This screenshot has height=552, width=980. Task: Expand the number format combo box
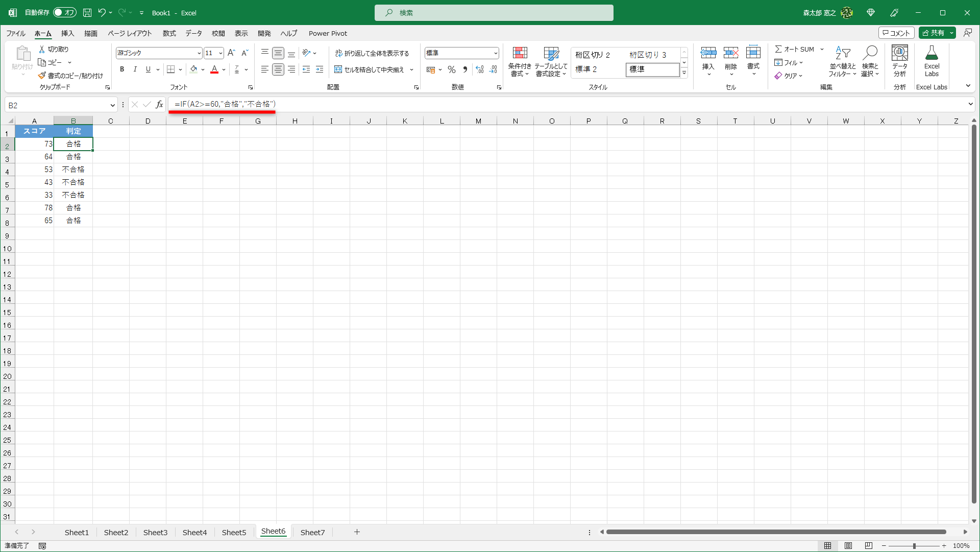(495, 53)
